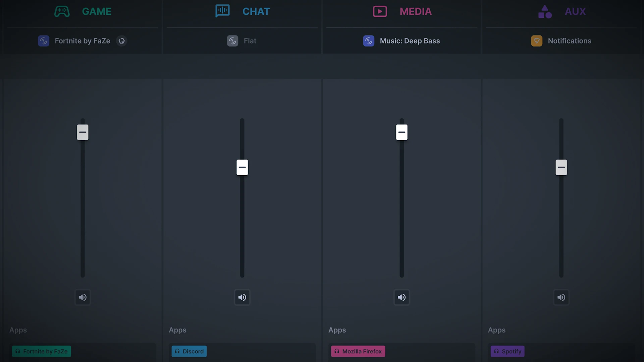Click the CHAT speech bubble icon
This screenshot has width=644, height=362.
222,11
